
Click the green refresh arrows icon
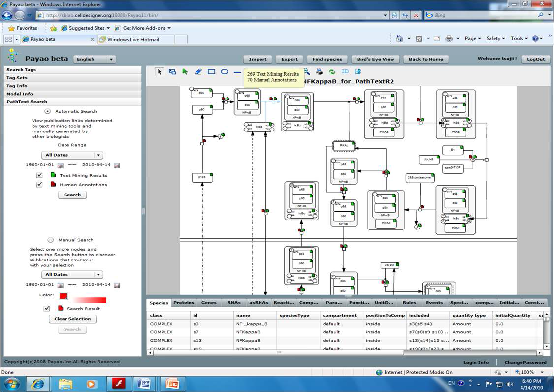[x=332, y=72]
